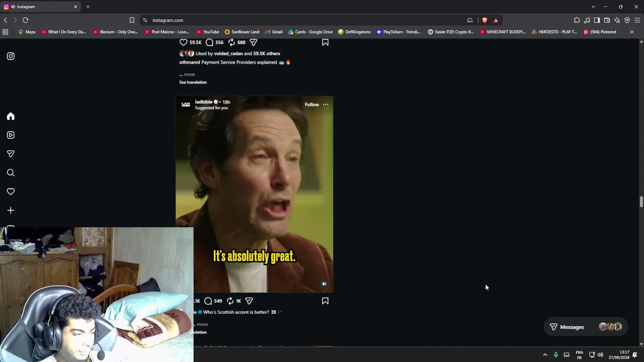This screenshot has height=362, width=644.
Task: Click the page vertical scrollbar thumb
Action: [x=641, y=202]
